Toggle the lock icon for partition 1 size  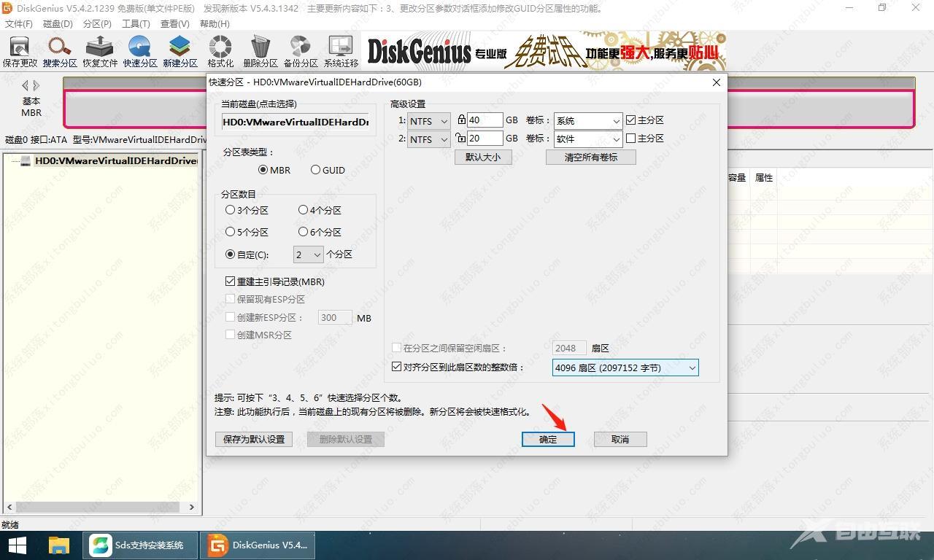point(462,120)
